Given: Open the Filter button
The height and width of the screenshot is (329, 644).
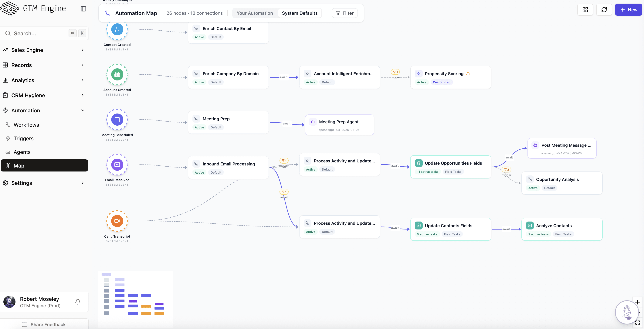Looking at the screenshot, I should pos(344,13).
